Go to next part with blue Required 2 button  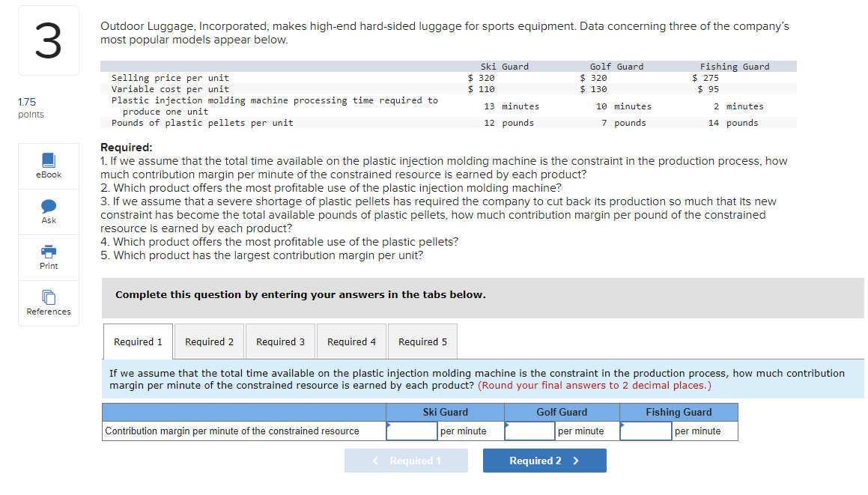544,461
